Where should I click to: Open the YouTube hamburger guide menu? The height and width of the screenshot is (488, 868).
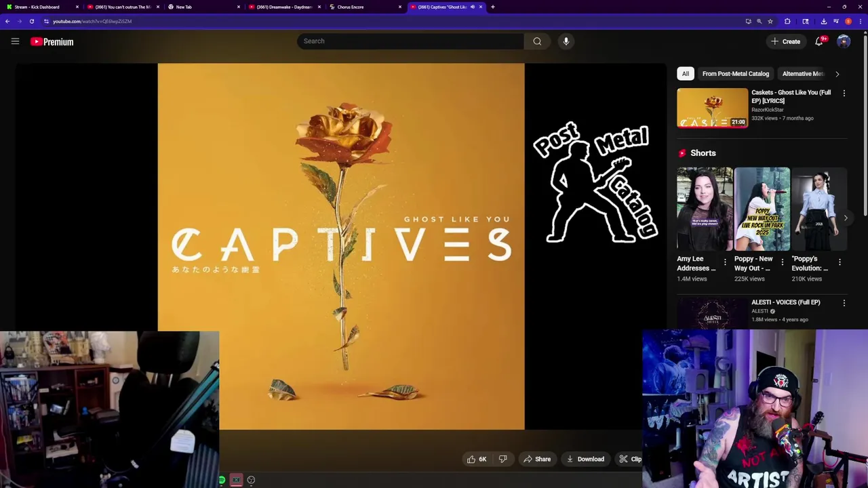[x=15, y=41]
